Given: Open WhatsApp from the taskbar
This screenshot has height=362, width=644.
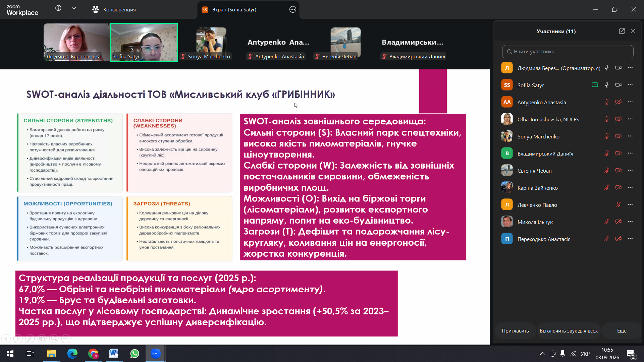Looking at the screenshot, I should 135,353.
